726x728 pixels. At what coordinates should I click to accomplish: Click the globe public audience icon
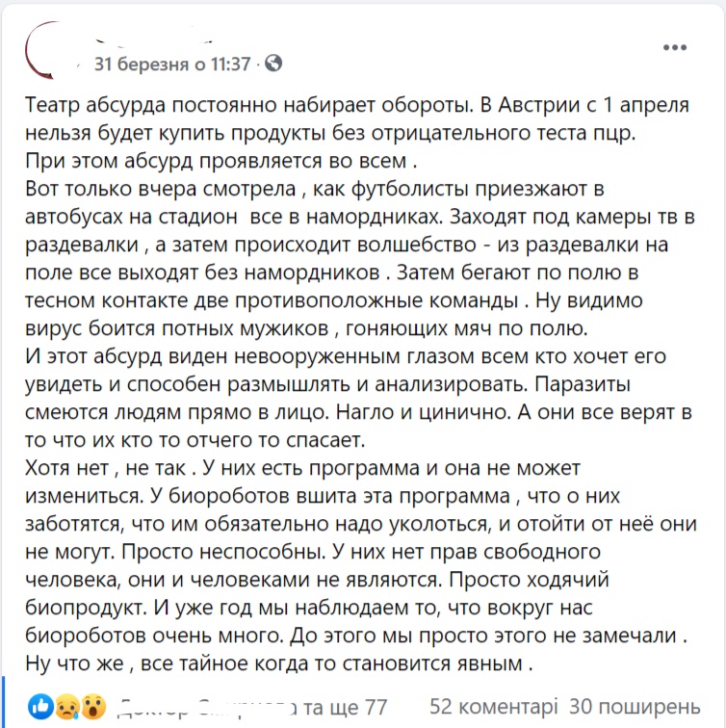(x=273, y=63)
